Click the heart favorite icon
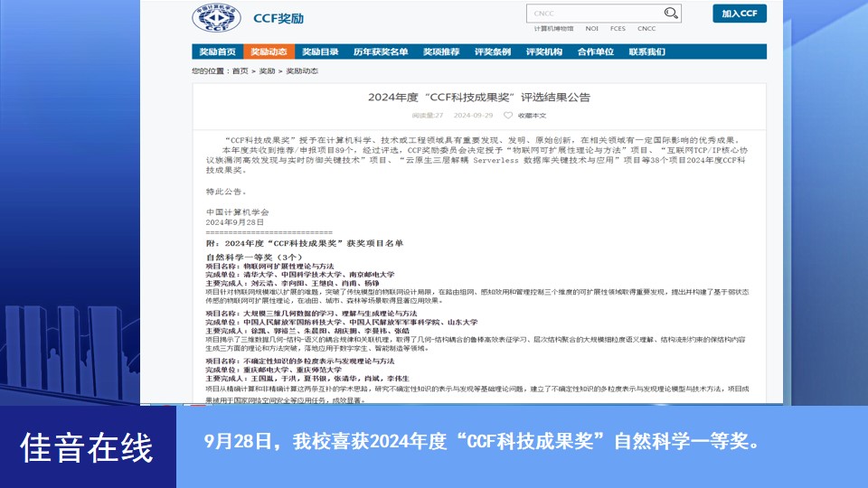Screen dimensions: 868x488 click(508, 116)
